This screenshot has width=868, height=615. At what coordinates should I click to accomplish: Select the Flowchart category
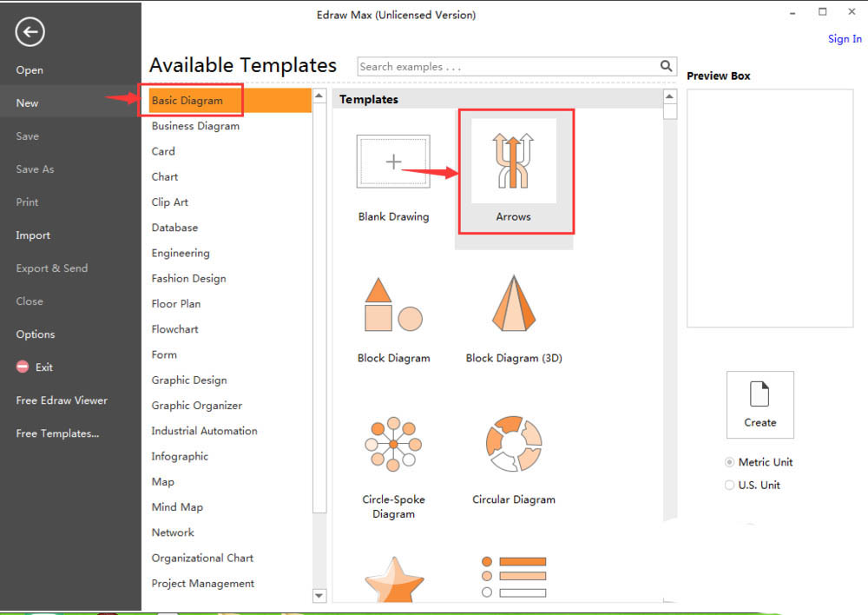(x=174, y=329)
